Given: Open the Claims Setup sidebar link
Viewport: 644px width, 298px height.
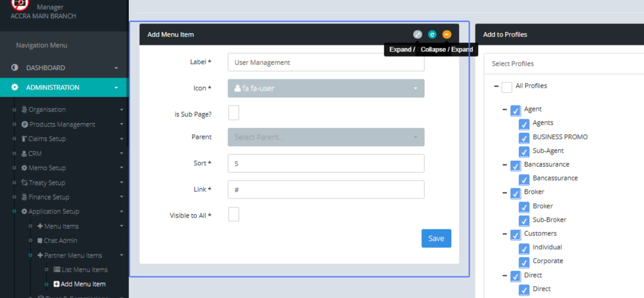Looking at the screenshot, I should tap(47, 139).
